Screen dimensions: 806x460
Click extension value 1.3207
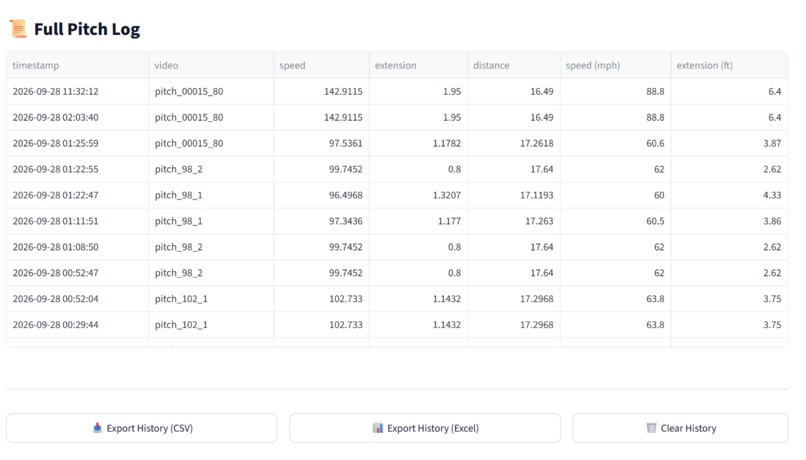[x=447, y=195]
